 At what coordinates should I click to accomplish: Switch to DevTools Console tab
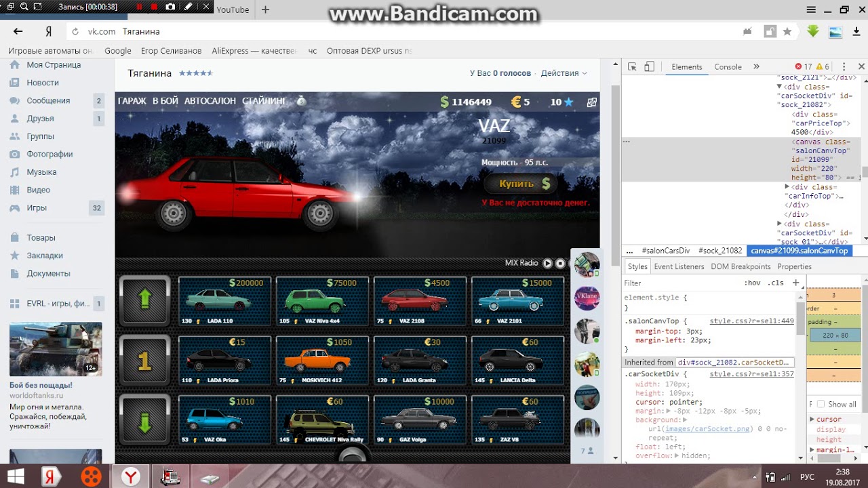pyautogui.click(x=728, y=66)
